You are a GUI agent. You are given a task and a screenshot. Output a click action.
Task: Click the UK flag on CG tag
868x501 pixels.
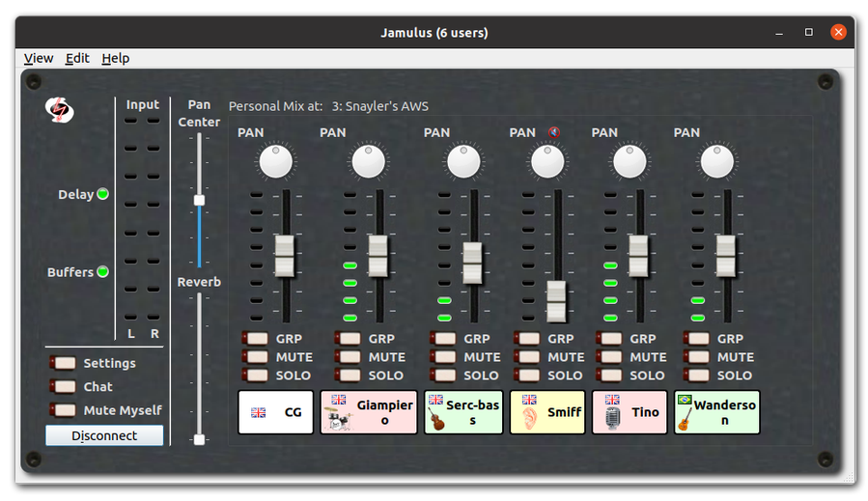[258, 412]
